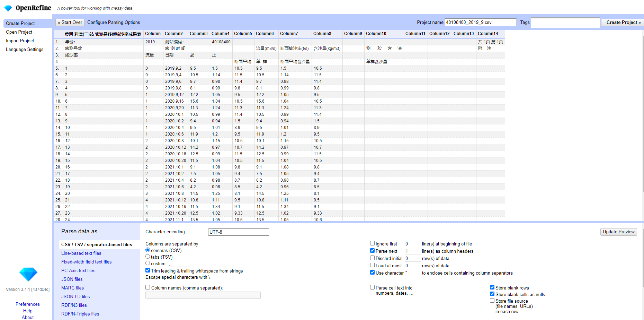Enable Load at most rows checkbox
Screen dimensions: 644x320
[x=373, y=265]
